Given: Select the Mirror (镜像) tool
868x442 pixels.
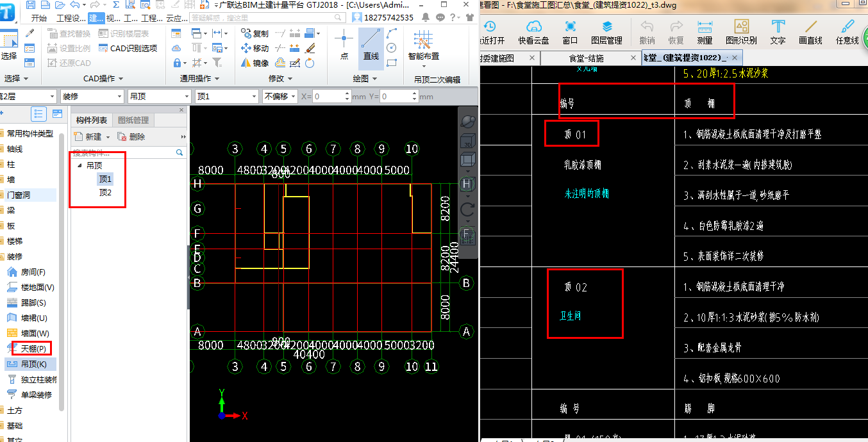Looking at the screenshot, I should (x=255, y=63).
